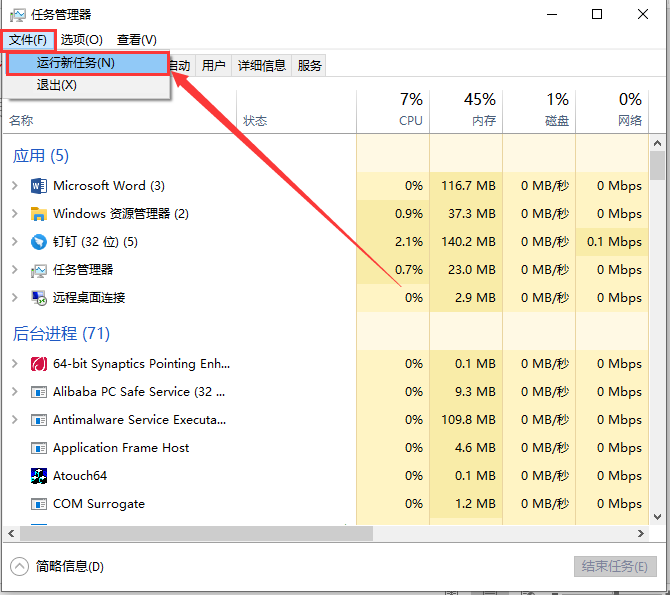Click the 钉钉 blue app icon
This screenshot has width=670, height=595.
(x=39, y=242)
